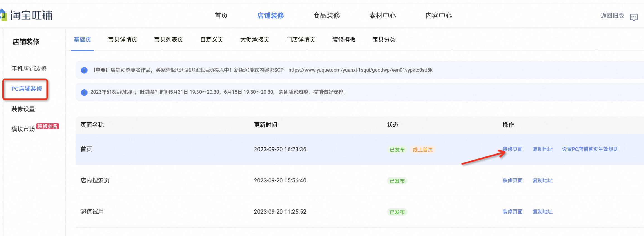Viewport: 644px width, 236px height.
Task: Click the info icon beside the 2023年618 notice
Action: [x=84, y=92]
